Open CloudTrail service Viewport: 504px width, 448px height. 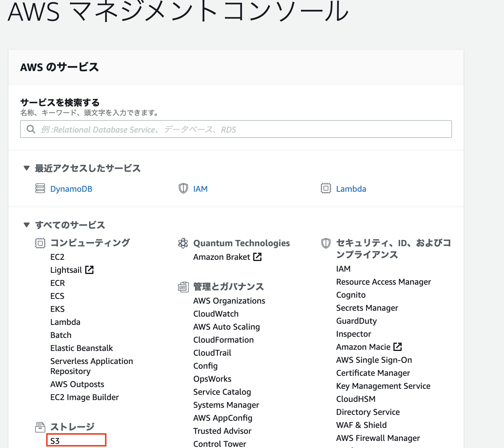[212, 353]
